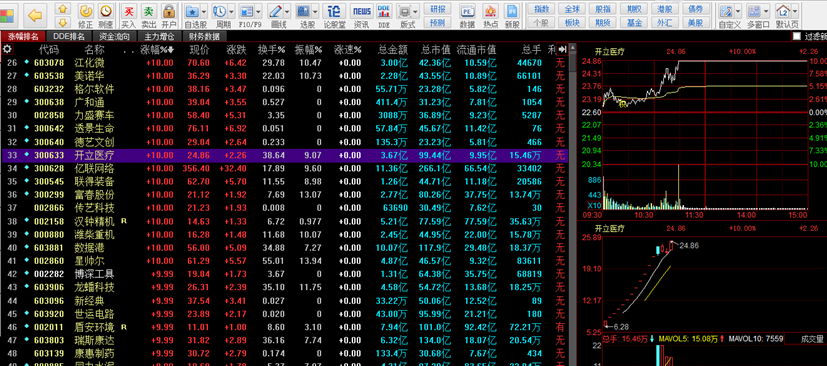This screenshot has width=827, height=366.
Task: Switch to the DDE排名 tab
Action: point(69,36)
